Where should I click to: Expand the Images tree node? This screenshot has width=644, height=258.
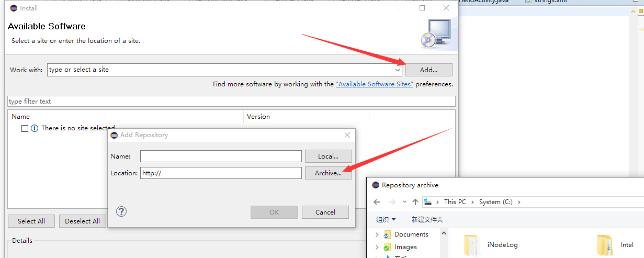coord(377,247)
